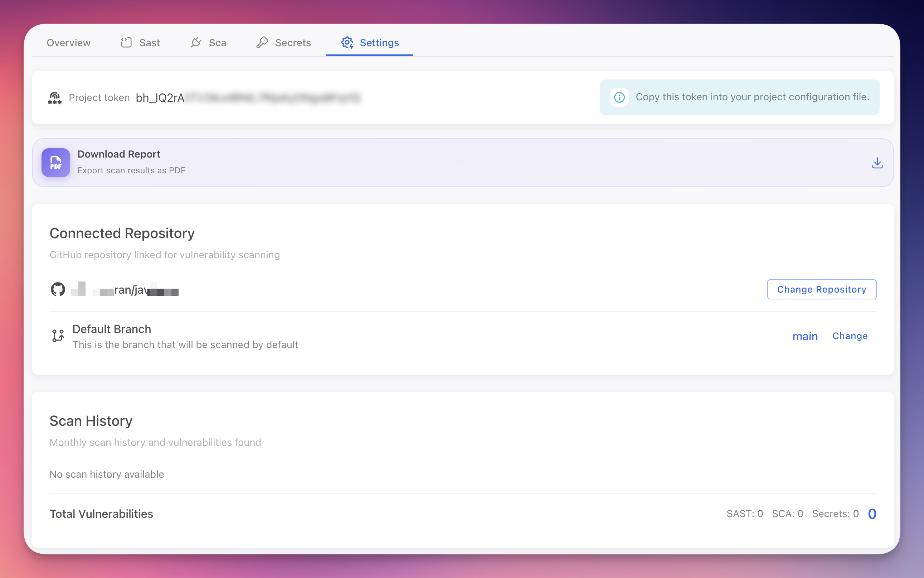Screen dimensions: 924x578
Task: Click the Change Repository button
Action: point(822,289)
